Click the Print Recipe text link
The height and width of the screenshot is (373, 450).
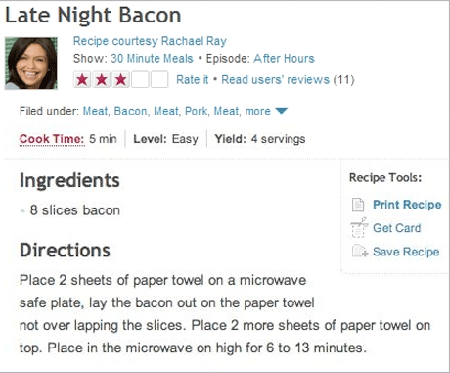click(407, 205)
